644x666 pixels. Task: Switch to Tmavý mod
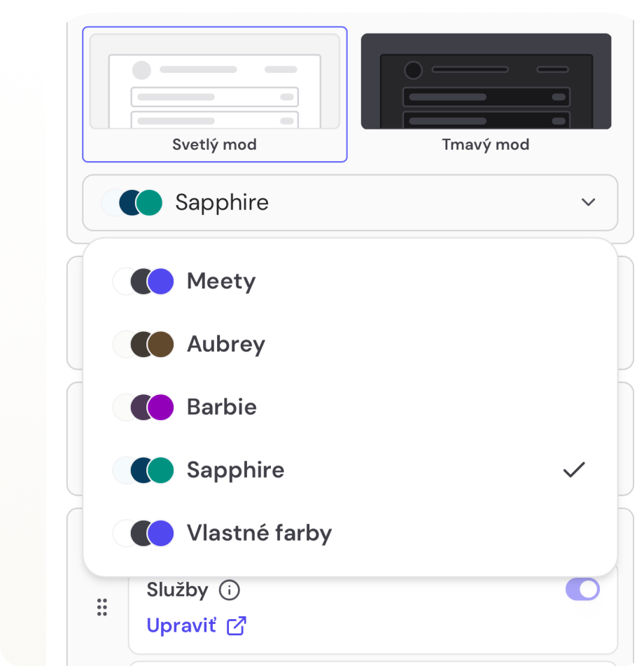486,81
